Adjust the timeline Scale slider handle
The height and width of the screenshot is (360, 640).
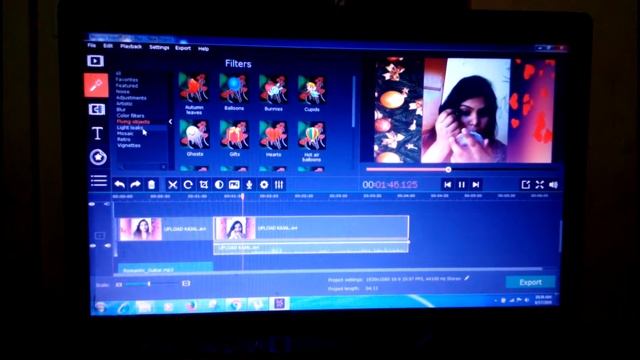coord(149,284)
